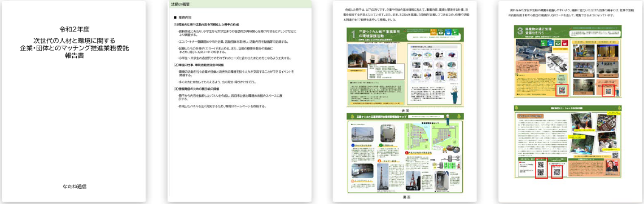Viewport: 644px width, 204px height.
Task: Click the right red-boxed QR code on the upper booklet of page four
Action: (608, 90)
